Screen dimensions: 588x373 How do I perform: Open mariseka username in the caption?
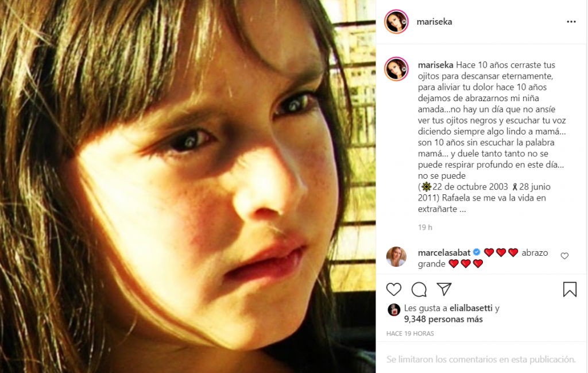click(x=435, y=65)
